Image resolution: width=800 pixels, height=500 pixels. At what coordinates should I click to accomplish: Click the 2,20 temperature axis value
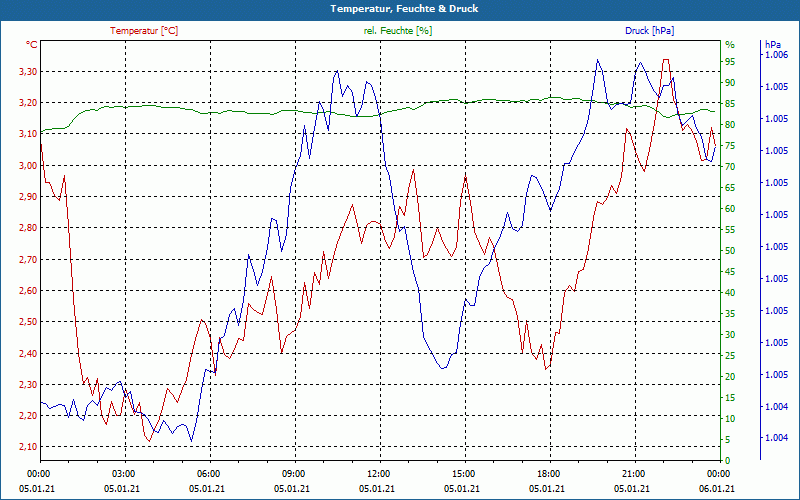pos(28,416)
